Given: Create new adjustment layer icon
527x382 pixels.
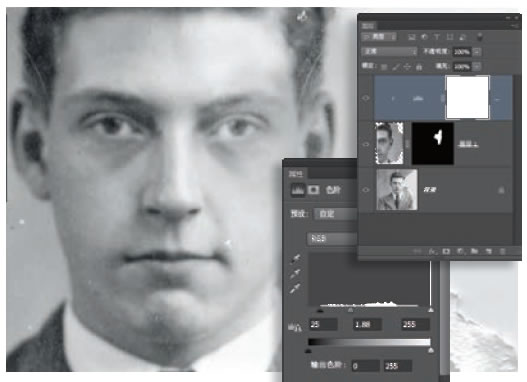Looking at the screenshot, I should (x=460, y=251).
